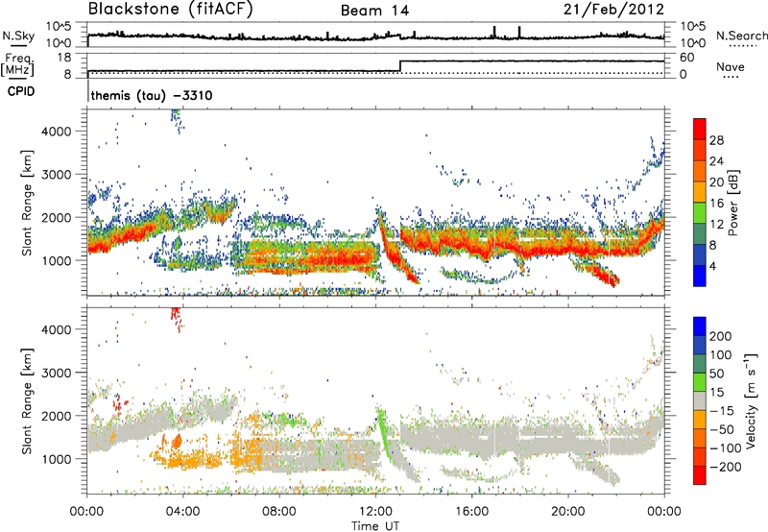Click the '08:00' time tick label
The height and width of the screenshot is (532, 768).
coord(279,512)
